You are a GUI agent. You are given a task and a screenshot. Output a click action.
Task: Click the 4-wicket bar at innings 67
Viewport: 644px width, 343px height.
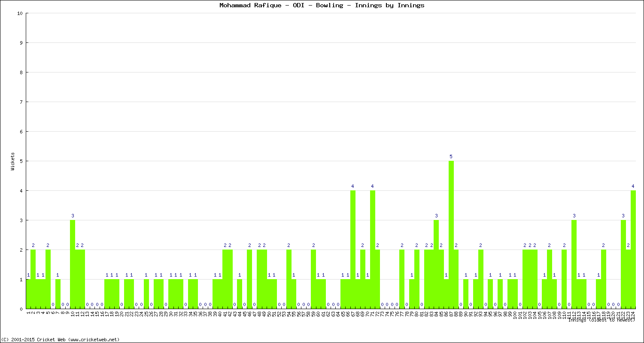(x=353, y=250)
